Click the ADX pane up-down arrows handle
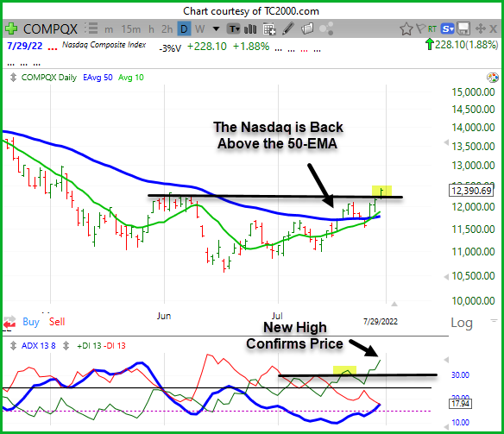The width and height of the screenshot is (504, 434). tap(13, 346)
